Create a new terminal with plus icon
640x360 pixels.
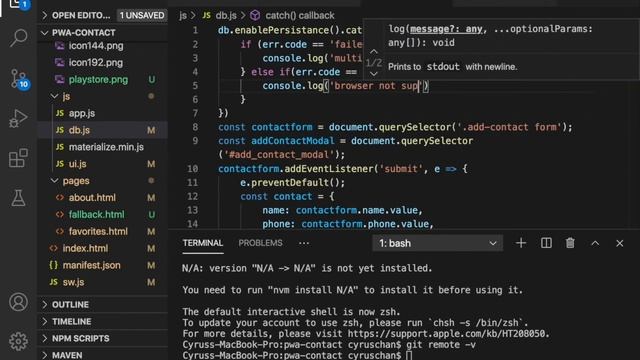tap(521, 243)
